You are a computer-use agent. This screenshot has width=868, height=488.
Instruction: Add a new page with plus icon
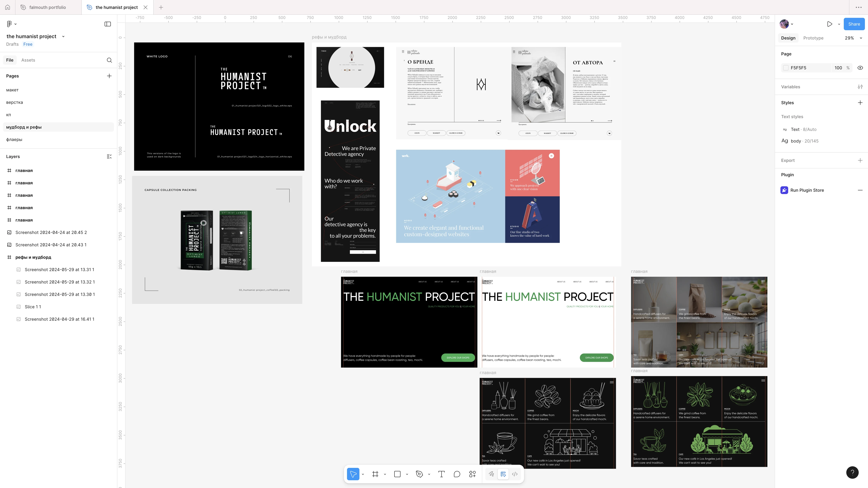(x=109, y=76)
